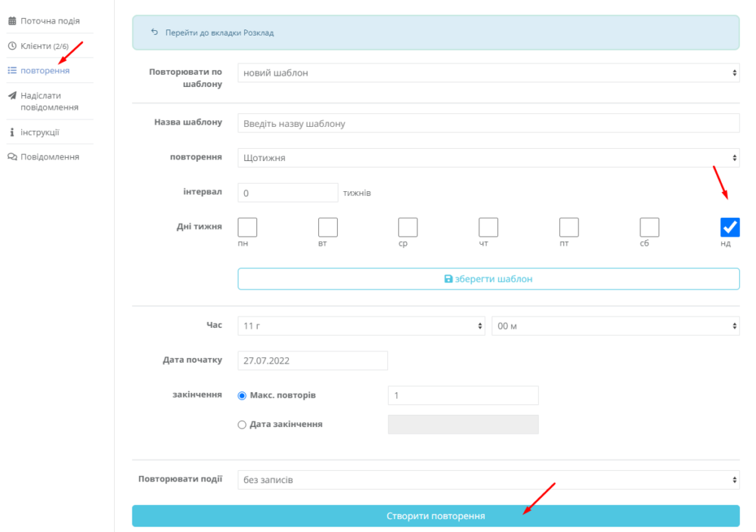Click the Макс. повторів number field
This screenshot has width=756, height=532.
click(463, 395)
